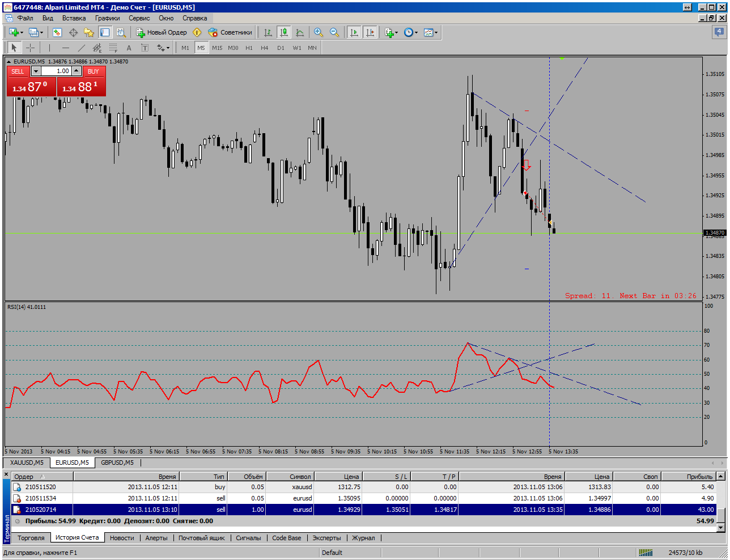
Task: Switch chart to line chart icon
Action: (300, 32)
